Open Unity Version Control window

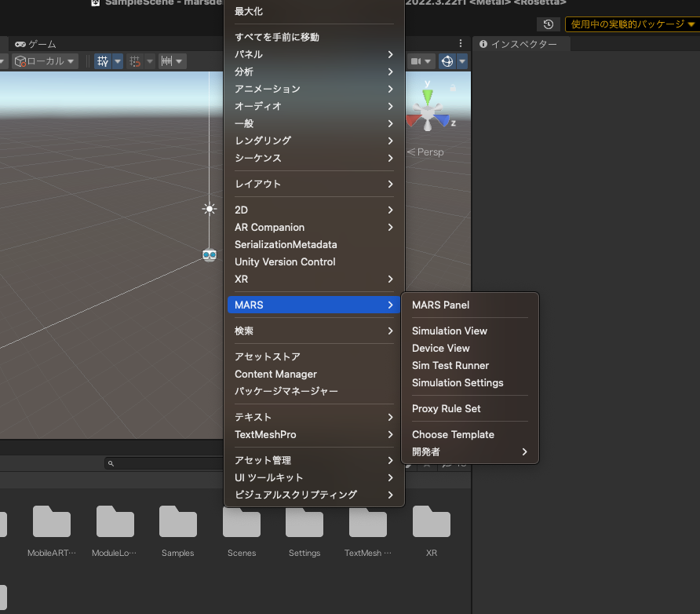point(314,261)
